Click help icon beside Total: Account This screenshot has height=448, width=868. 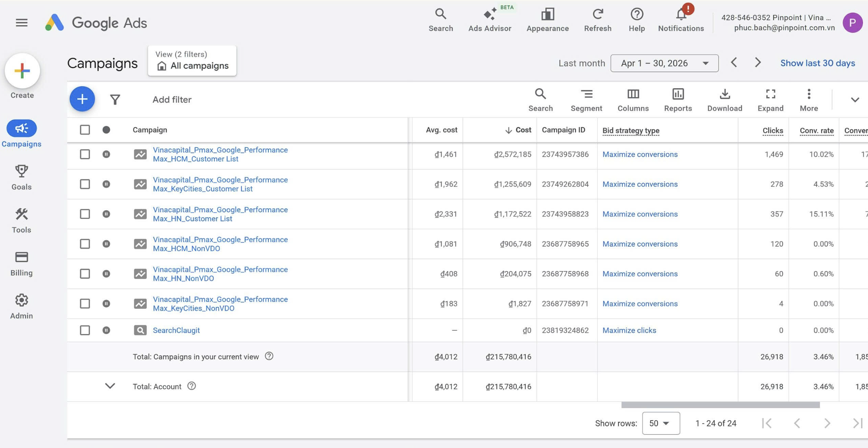click(x=191, y=386)
